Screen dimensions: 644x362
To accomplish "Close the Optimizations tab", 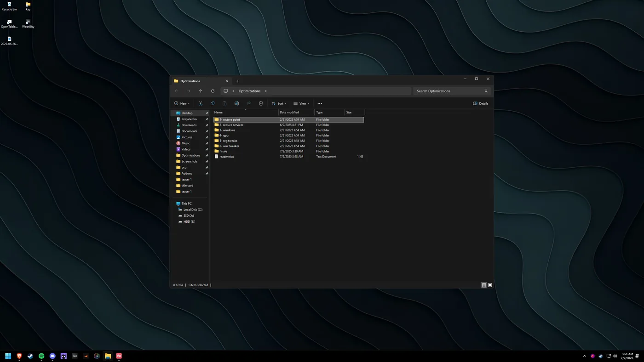I will point(227,81).
